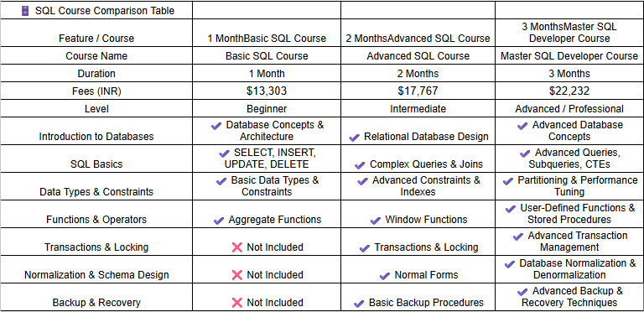Click checkmark next to Normal Forms
The width and height of the screenshot is (644, 312).
click(384, 275)
